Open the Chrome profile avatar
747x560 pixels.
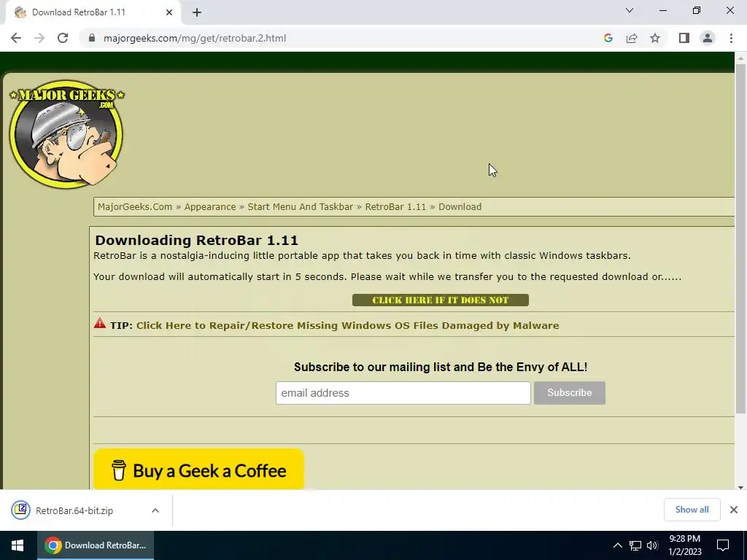pyautogui.click(x=708, y=38)
